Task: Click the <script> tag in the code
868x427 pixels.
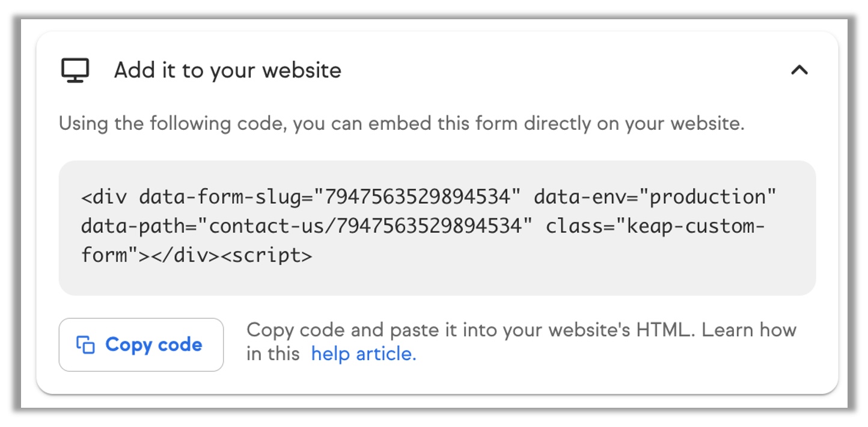Action: tap(266, 255)
